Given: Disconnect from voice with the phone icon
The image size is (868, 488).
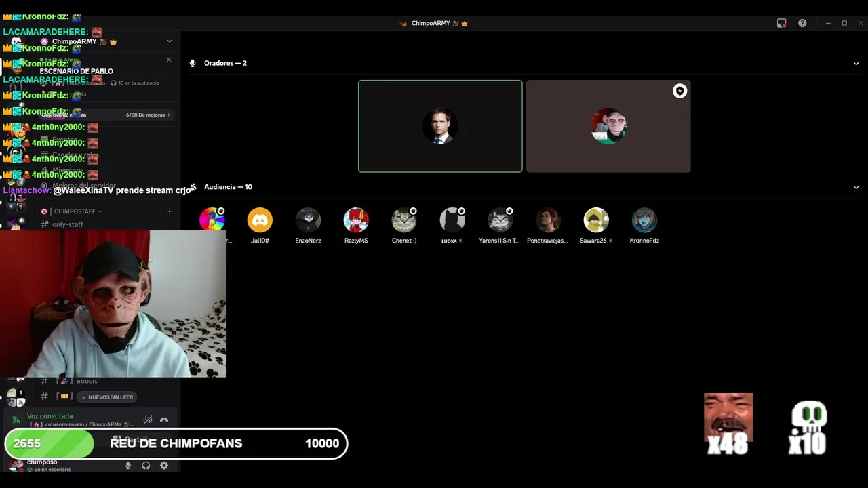Looking at the screenshot, I should pyautogui.click(x=164, y=420).
